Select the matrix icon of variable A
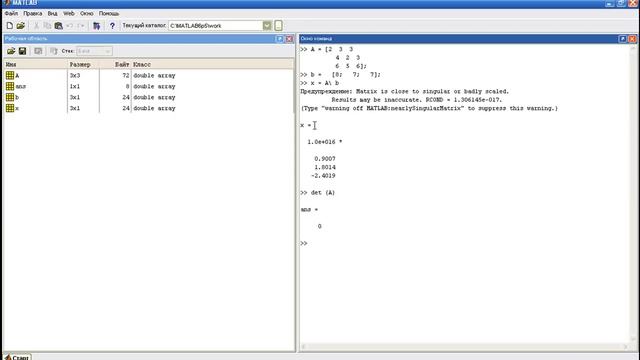The height and width of the screenshot is (360, 640). [x=10, y=76]
